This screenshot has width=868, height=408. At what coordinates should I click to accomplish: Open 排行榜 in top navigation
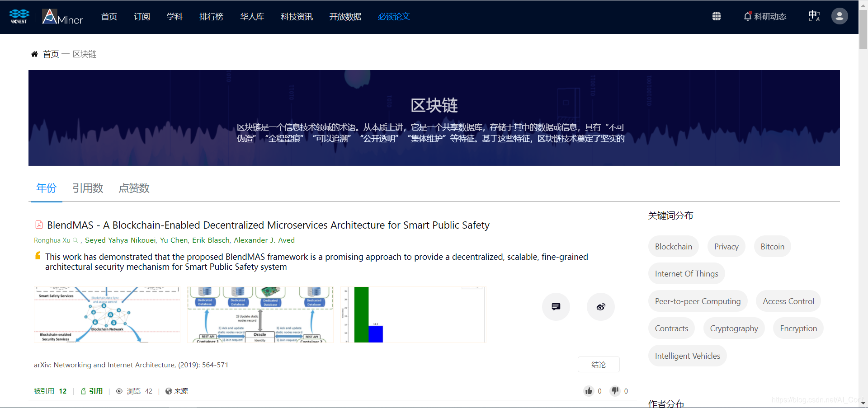point(212,17)
